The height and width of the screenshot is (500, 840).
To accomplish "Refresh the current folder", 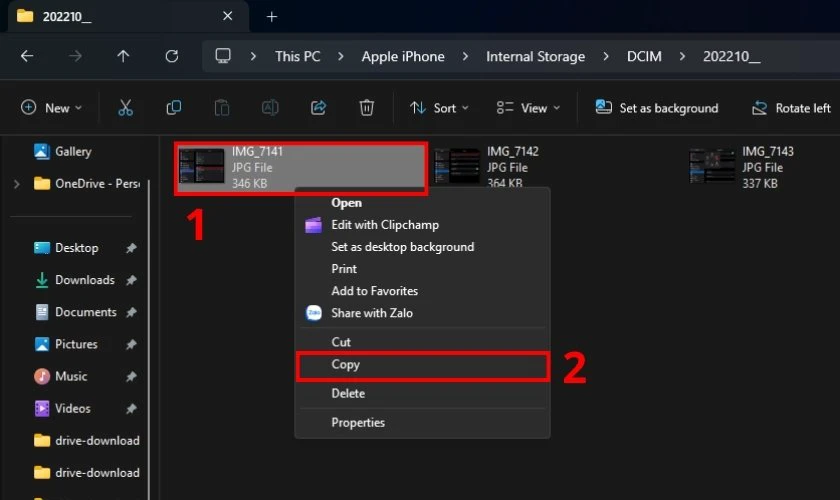I will tap(171, 56).
